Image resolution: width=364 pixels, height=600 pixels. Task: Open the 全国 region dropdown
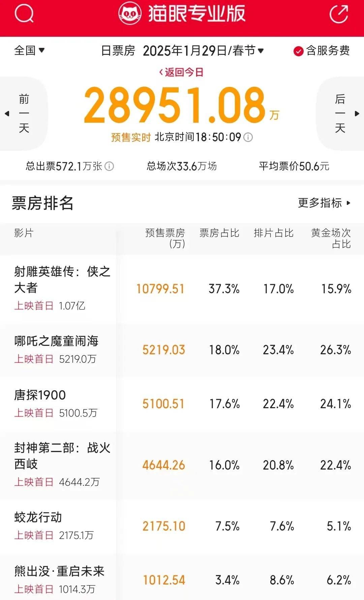point(29,51)
